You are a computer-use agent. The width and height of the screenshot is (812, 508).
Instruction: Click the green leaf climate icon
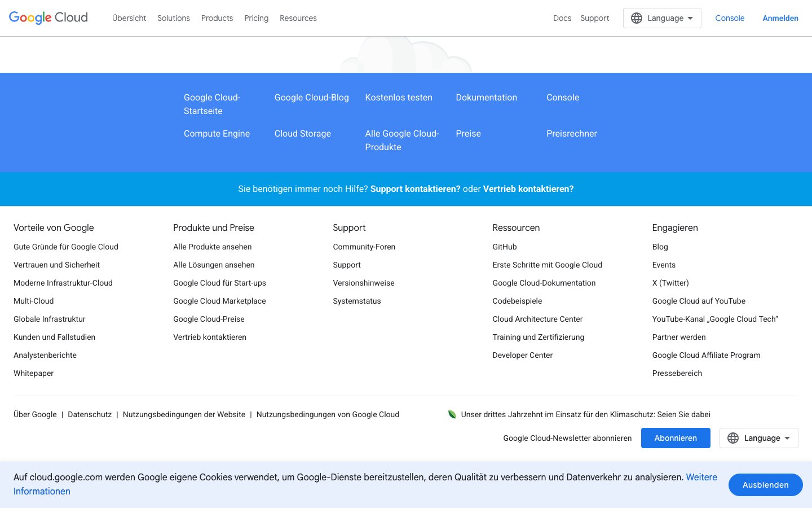[x=452, y=414]
